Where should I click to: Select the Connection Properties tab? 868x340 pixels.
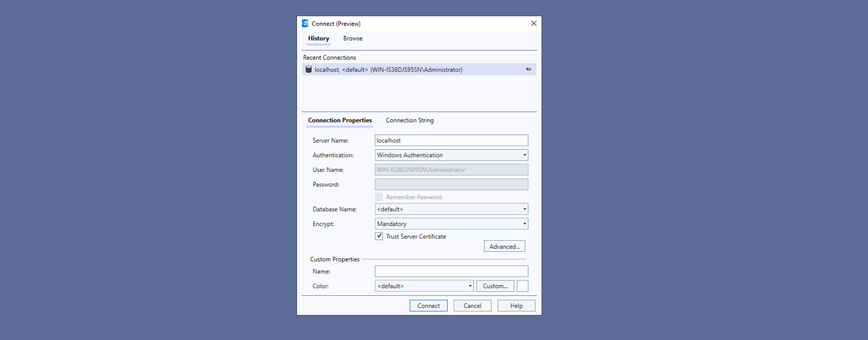click(x=340, y=120)
